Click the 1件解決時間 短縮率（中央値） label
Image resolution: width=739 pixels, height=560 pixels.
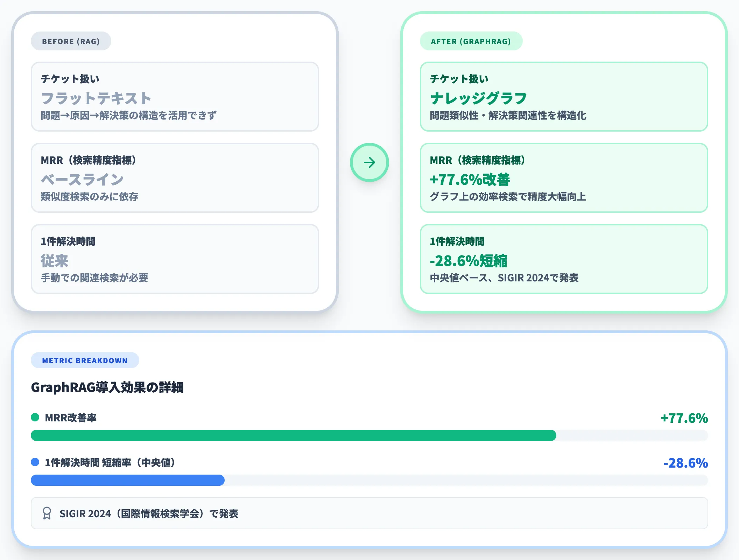110,462
